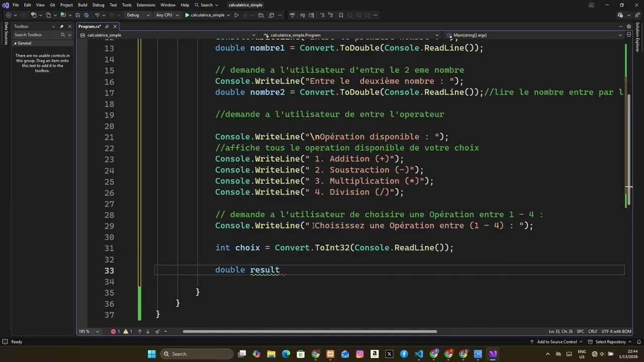The height and width of the screenshot is (362, 644).
Task: Open the Edit menu
Action: (27, 5)
